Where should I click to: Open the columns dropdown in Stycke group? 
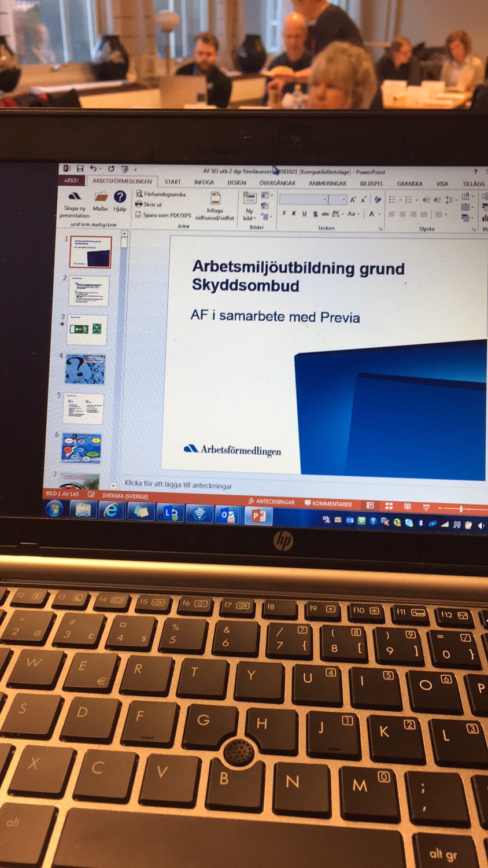tap(440, 215)
